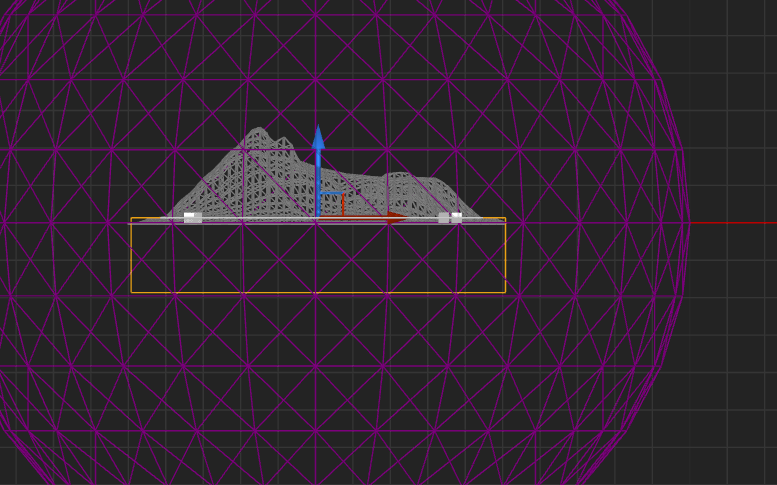Select the XZ plane handle square on gizmo

point(331,205)
